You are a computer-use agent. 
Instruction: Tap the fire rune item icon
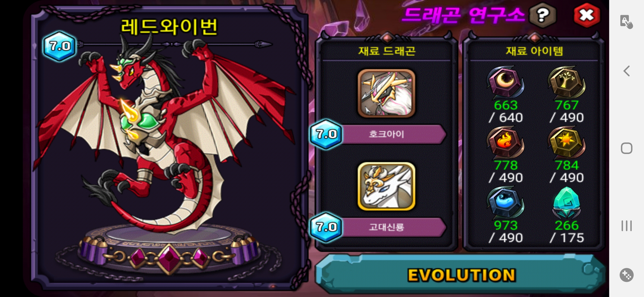coord(505,142)
